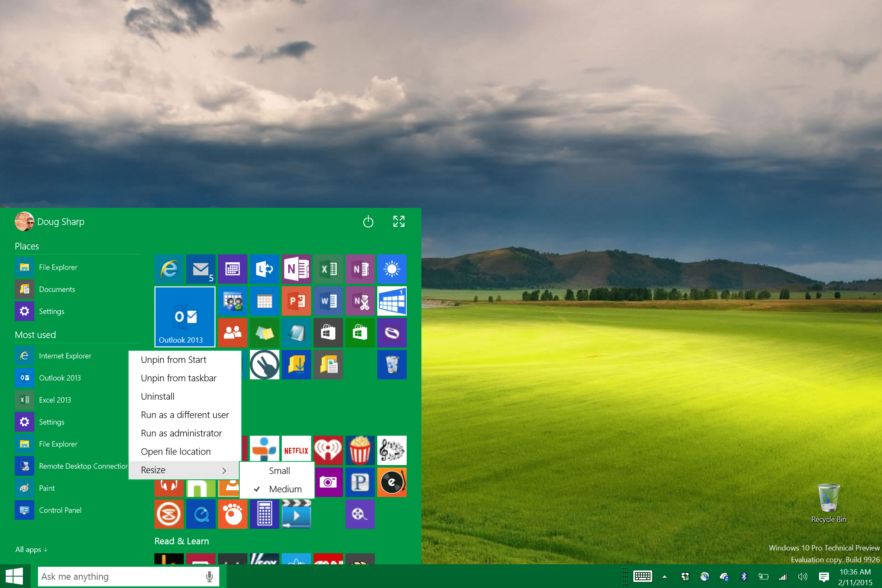Open Settings under Places
This screenshot has width=882, height=588.
click(x=77, y=311)
